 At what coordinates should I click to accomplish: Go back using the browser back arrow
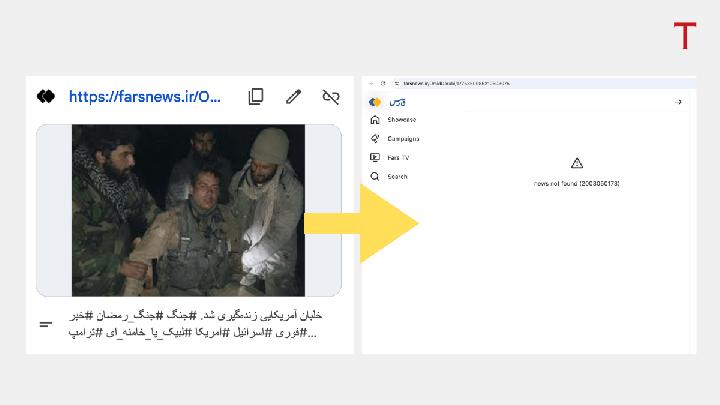(x=369, y=83)
